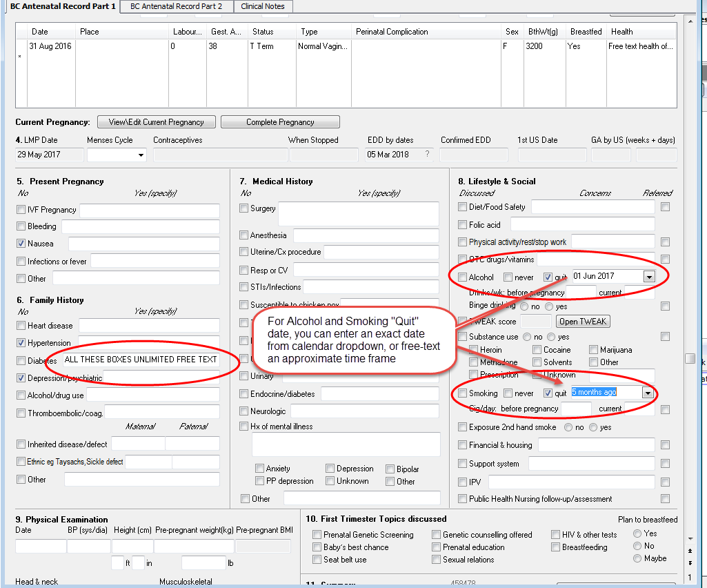
Task: Switch to BC Antenatal Record Part 2 tab
Action: (176, 7)
